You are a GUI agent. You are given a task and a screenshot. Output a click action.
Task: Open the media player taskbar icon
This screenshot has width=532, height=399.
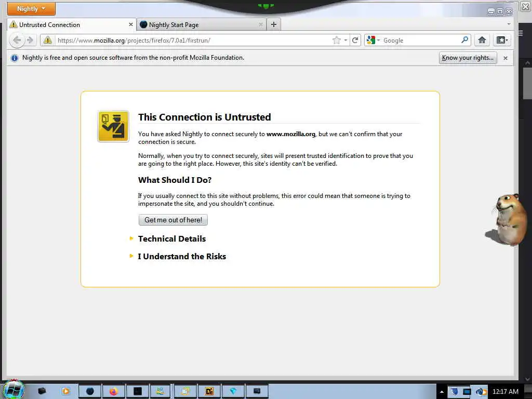pos(66,391)
